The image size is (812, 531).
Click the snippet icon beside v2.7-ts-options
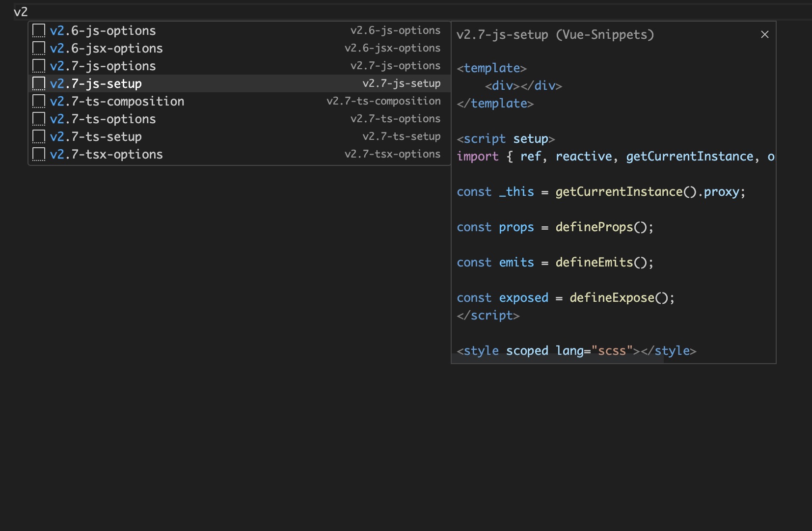point(39,119)
